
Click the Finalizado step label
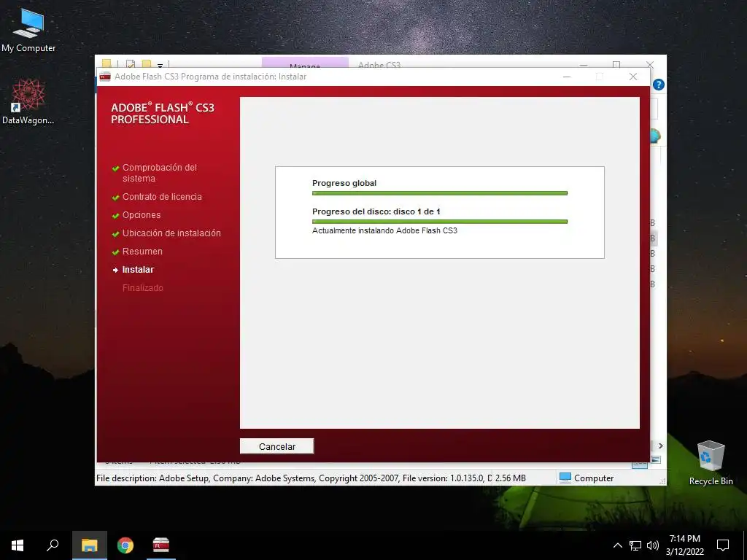(x=142, y=287)
